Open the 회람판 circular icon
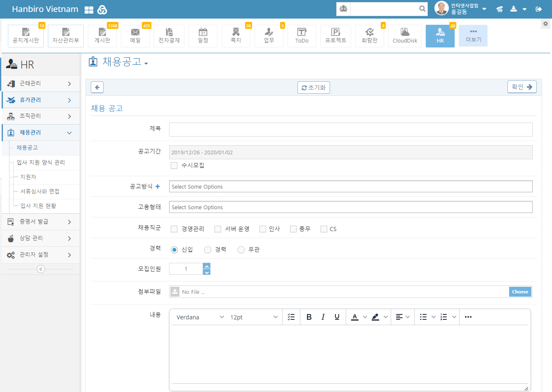Viewport: 552px width, 392px height. point(370,36)
